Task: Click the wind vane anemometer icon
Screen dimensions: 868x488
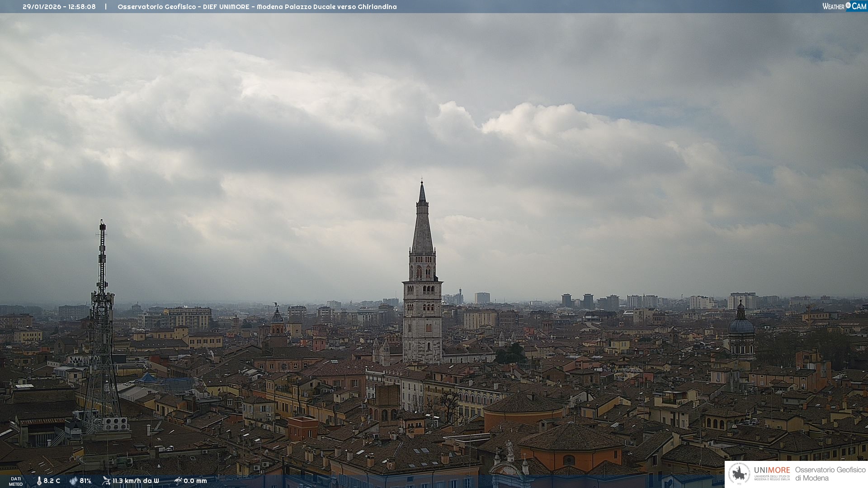Action: point(106,481)
